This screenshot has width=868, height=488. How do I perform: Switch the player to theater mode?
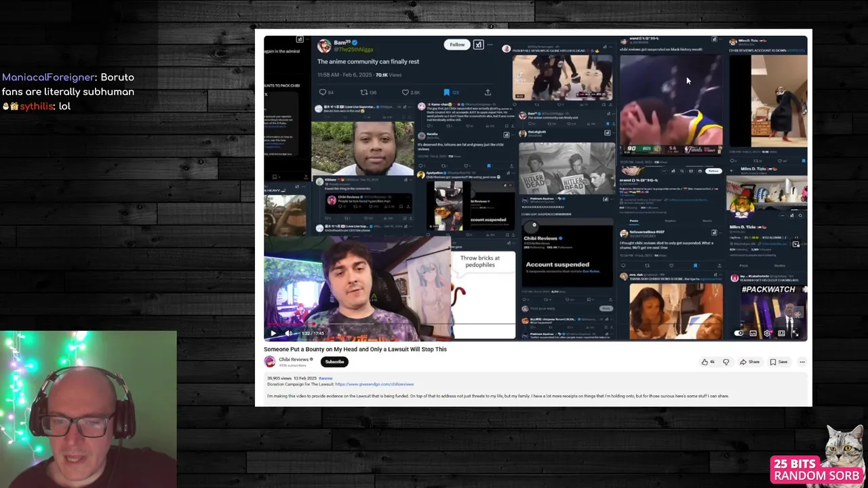tap(781, 333)
